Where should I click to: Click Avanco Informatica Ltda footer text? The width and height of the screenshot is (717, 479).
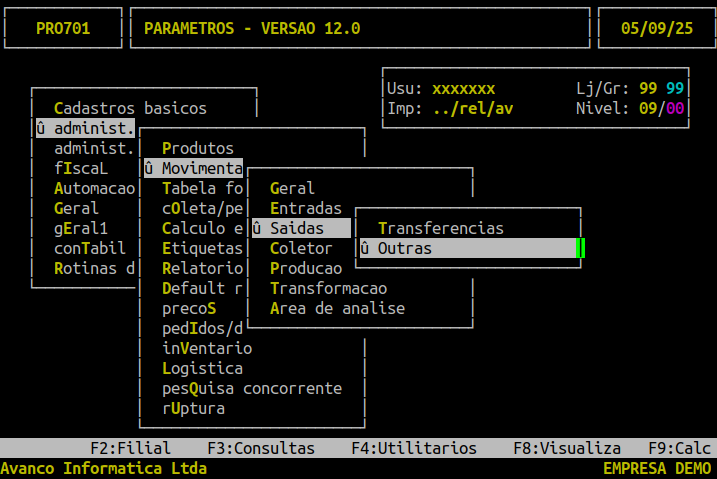coord(103,468)
